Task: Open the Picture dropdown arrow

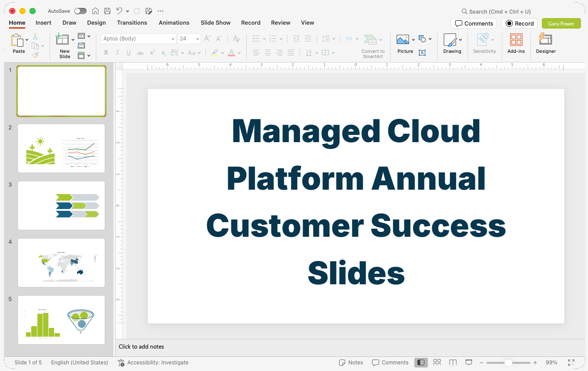Action: (413, 40)
